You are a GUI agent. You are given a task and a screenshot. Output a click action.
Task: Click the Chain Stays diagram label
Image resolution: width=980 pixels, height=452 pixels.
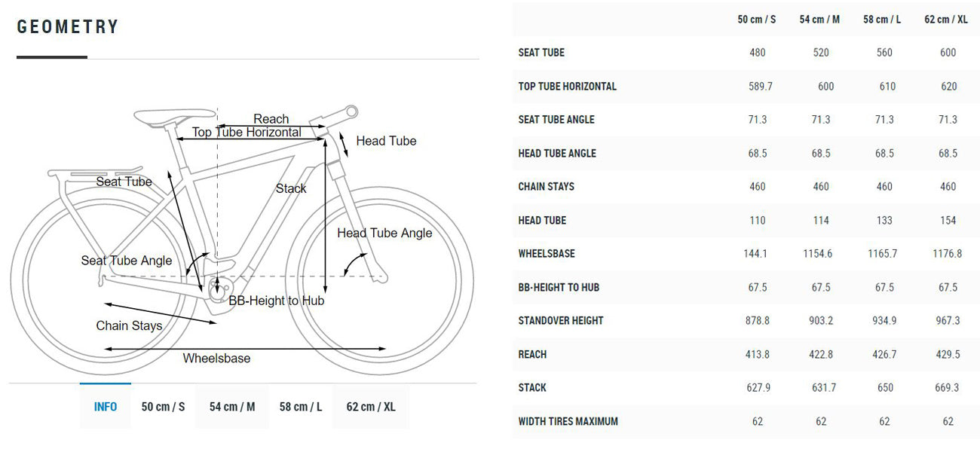[129, 326]
